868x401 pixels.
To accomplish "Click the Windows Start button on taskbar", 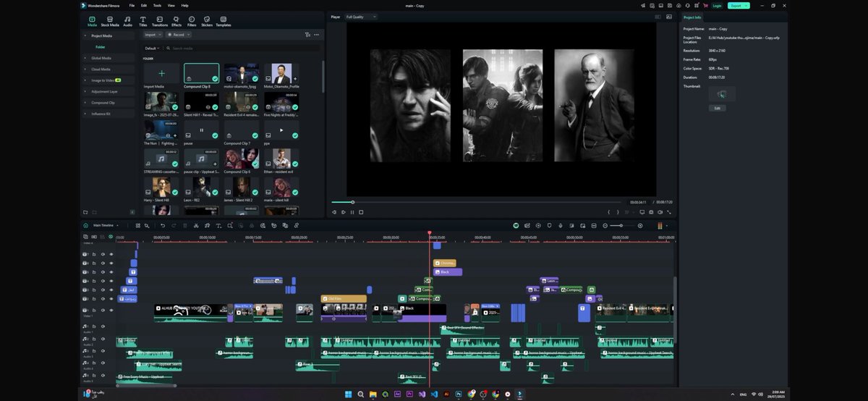I will coord(347,394).
